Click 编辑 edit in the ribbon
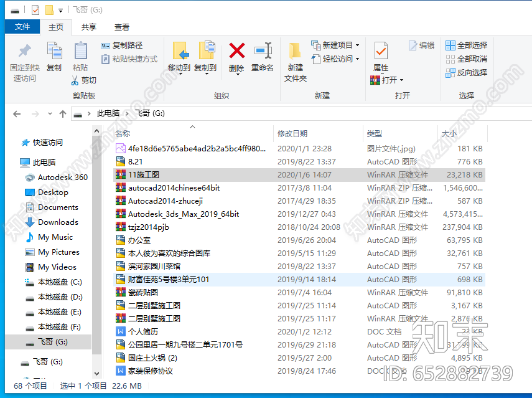 pyautogui.click(x=421, y=45)
